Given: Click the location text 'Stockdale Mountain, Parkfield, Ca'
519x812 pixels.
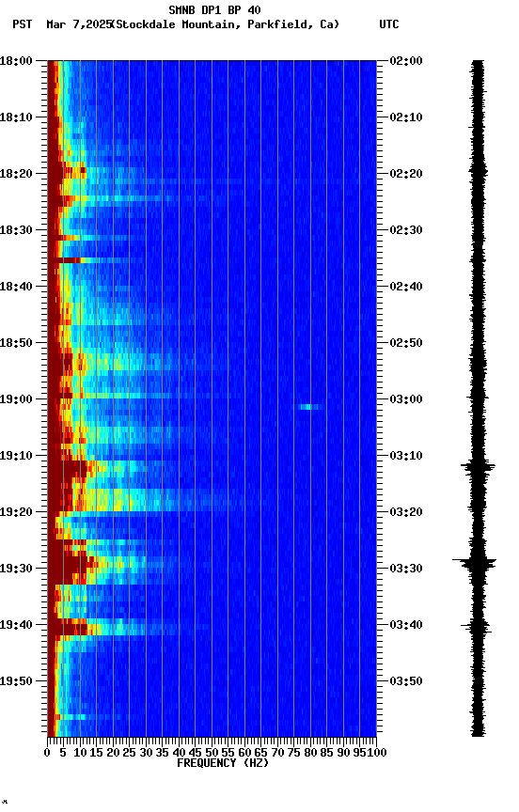Looking at the screenshot, I should coord(226,24).
